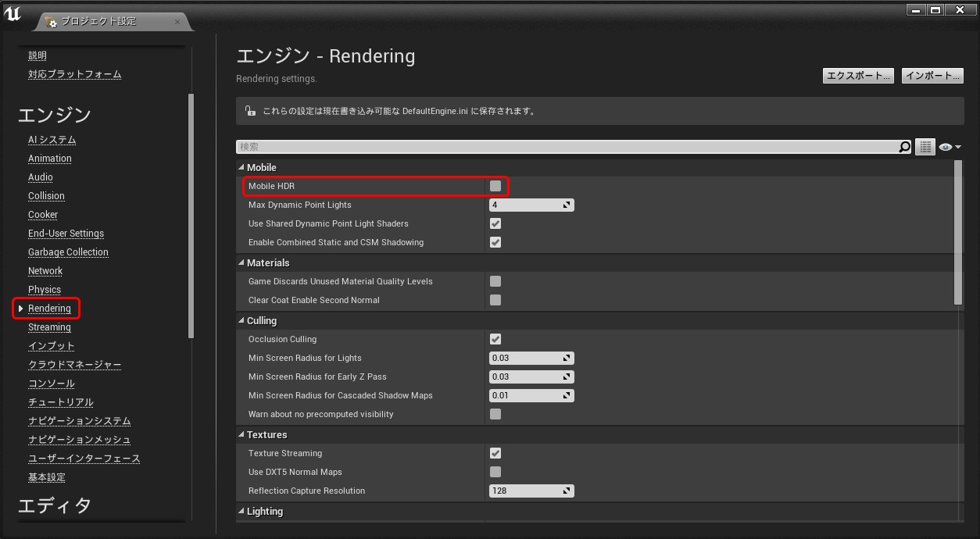This screenshot has height=539, width=980.
Task: Uncheck the Texture Streaming checkbox
Action: tap(495, 453)
